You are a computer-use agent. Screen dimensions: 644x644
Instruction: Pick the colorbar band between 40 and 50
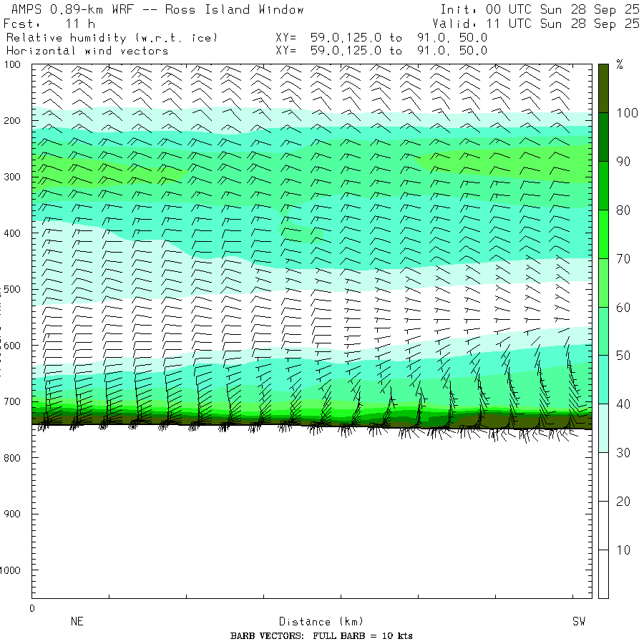[x=603, y=379]
